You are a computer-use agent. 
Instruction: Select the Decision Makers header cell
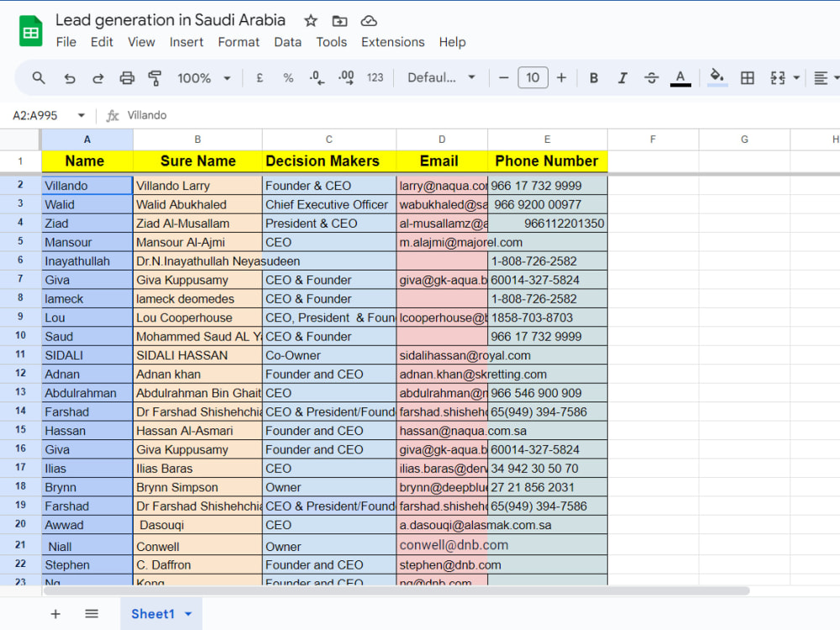[329, 161]
